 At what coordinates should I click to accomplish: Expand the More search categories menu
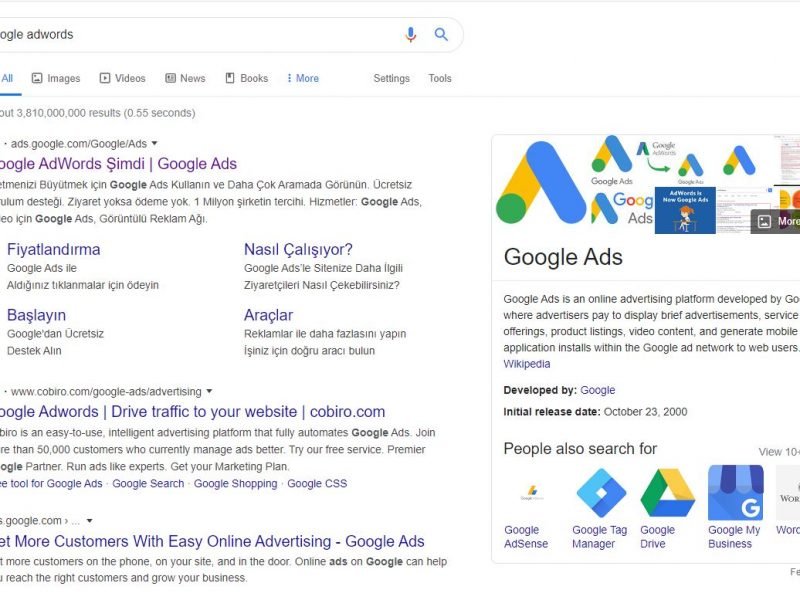tap(303, 78)
